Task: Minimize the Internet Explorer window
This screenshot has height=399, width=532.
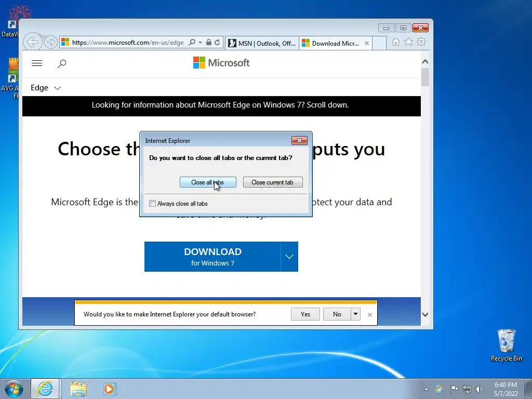Action: 386,28
